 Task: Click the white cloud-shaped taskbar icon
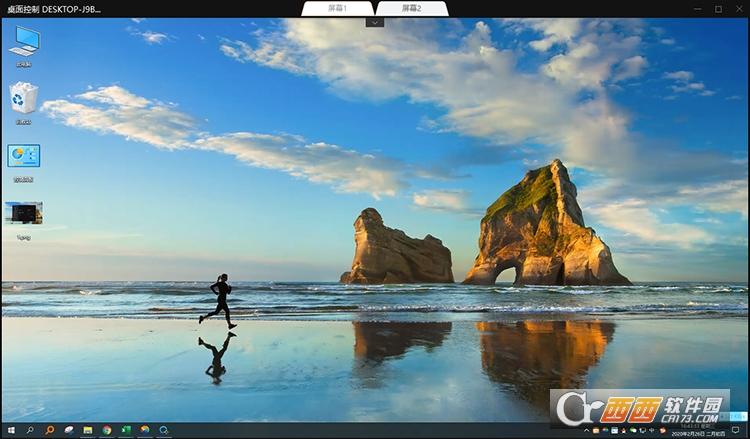[69, 430]
